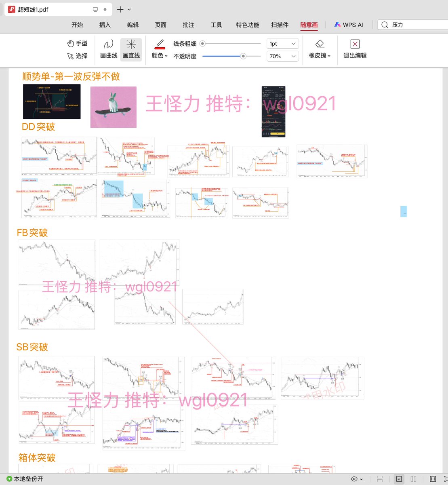Open the 工具 ribbon tab
This screenshot has width=448, height=485.
click(x=216, y=25)
